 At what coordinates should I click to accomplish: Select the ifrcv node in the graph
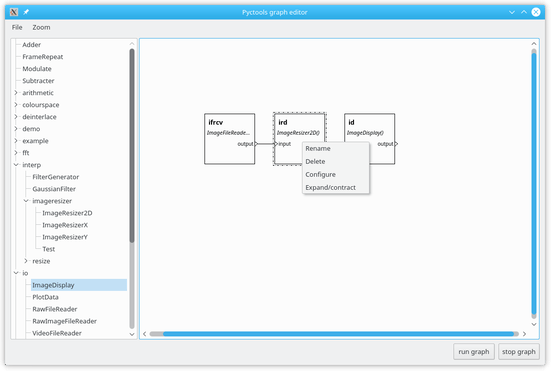(x=229, y=139)
